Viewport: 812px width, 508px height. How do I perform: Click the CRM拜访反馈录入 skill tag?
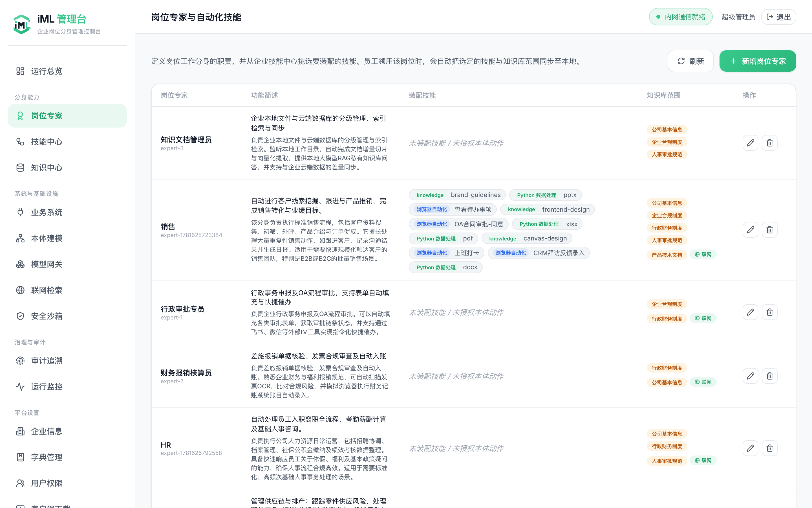(539, 253)
